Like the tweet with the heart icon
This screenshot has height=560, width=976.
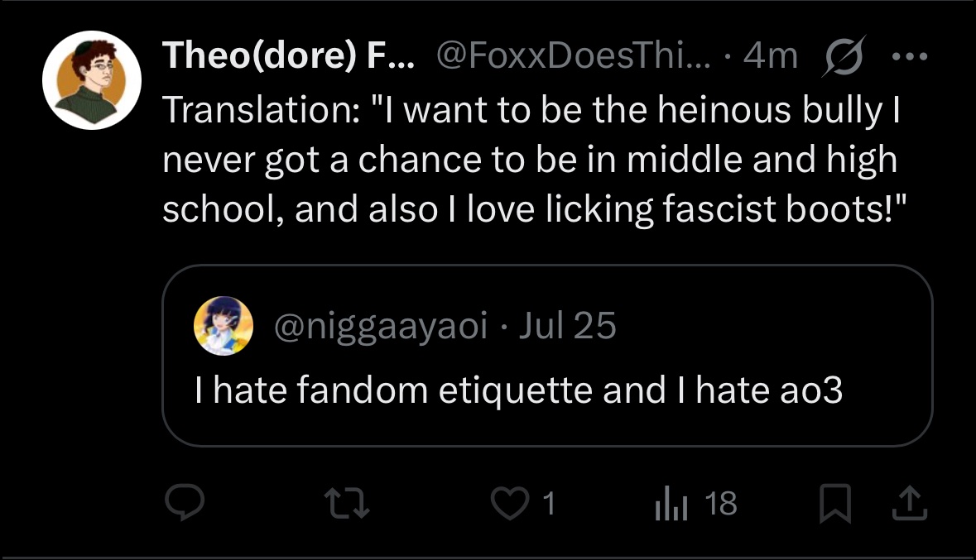(510, 503)
